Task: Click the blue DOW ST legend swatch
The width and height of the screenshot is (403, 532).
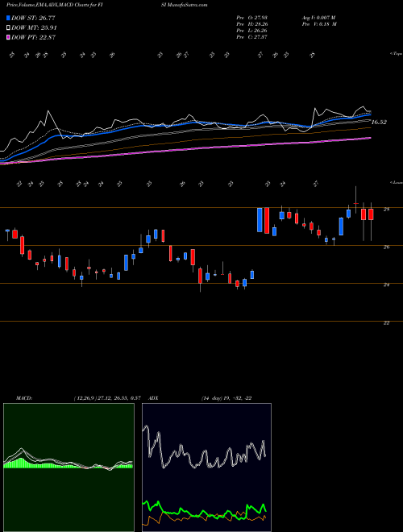Action: 8,18
